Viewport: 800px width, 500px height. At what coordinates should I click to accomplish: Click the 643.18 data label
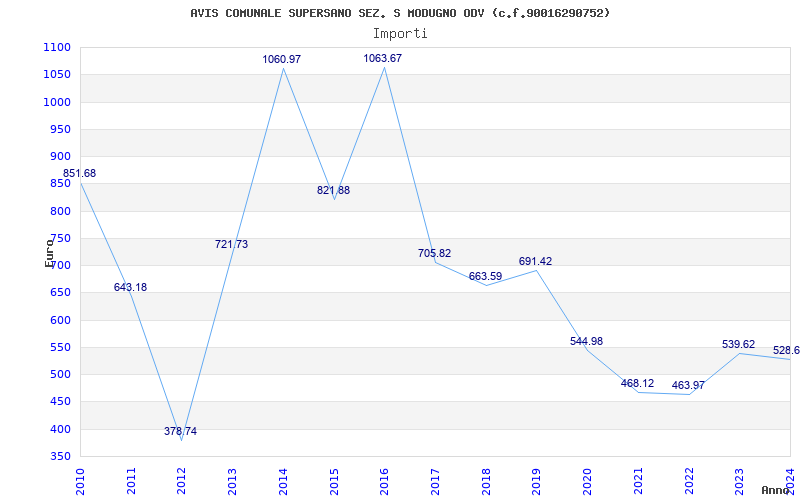130,287
